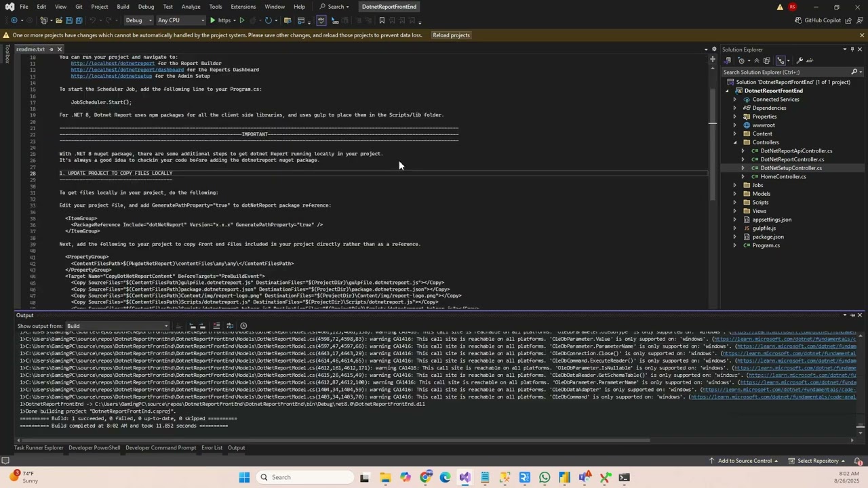
Task: Open Properties wrench icon in Solution Explorer
Action: [x=800, y=60]
